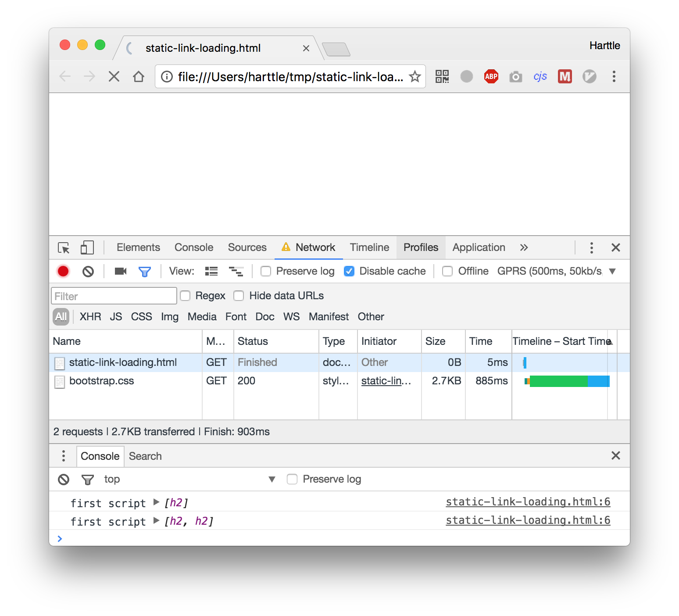Open the network filter funnel icon
Viewport: 679px width, 616px height.
[x=145, y=271]
